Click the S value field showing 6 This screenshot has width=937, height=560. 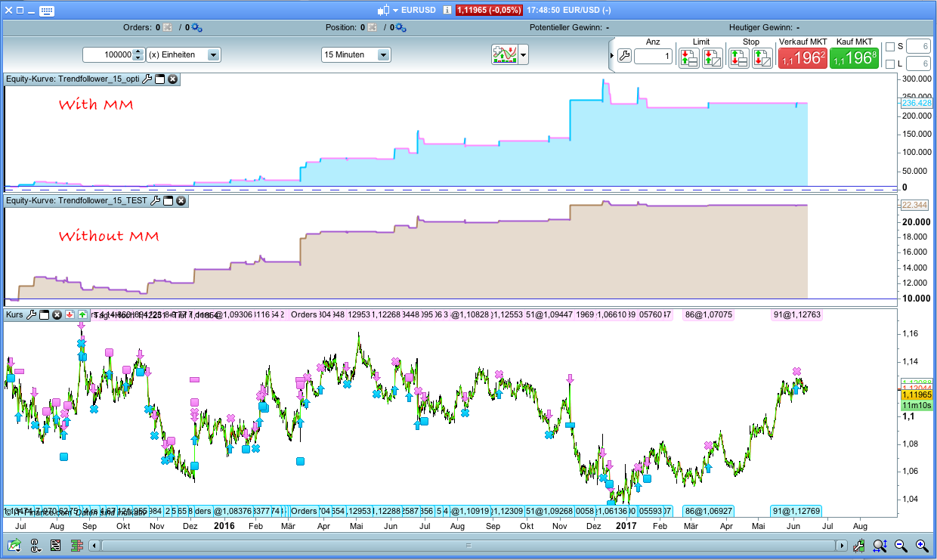918,46
